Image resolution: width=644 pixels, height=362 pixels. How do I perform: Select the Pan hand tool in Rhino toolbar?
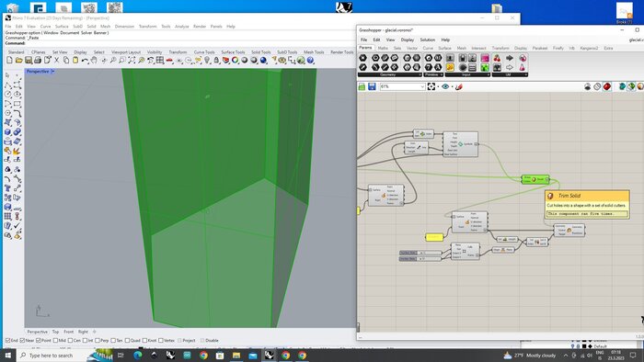[x=94, y=61]
